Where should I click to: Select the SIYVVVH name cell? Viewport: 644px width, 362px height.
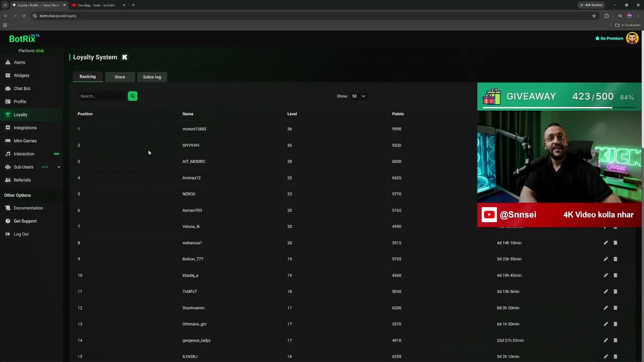tap(191, 145)
